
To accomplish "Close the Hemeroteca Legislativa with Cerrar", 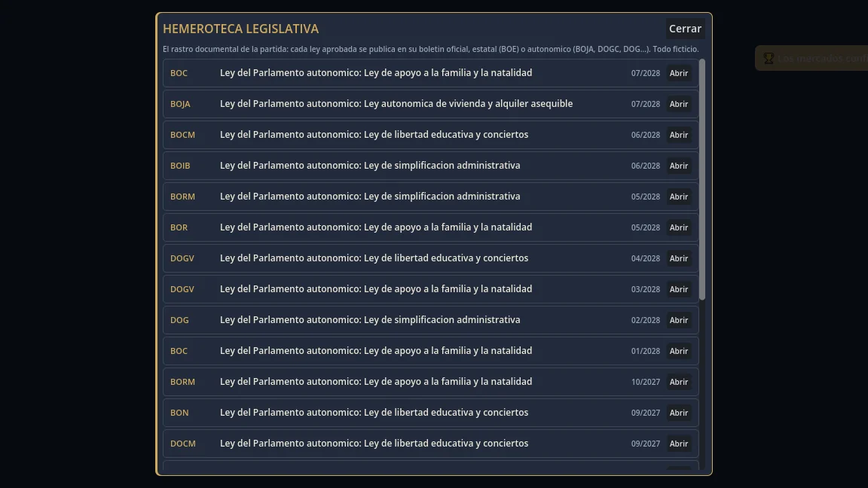I will point(685,29).
